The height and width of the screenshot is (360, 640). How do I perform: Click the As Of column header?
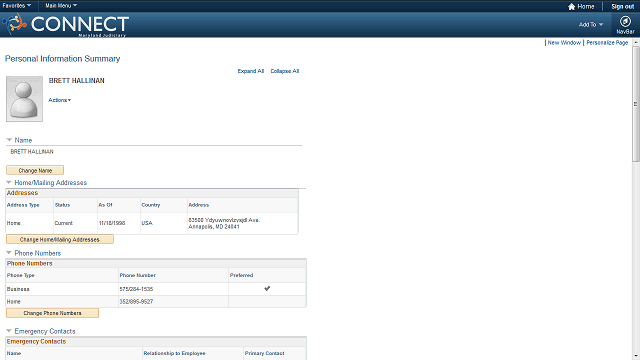(x=105, y=205)
